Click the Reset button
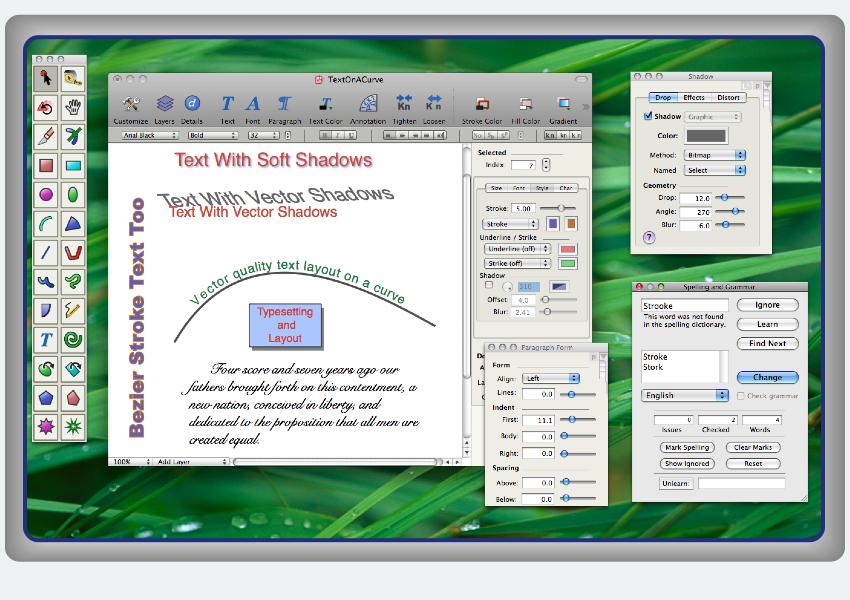The image size is (850, 600). pyautogui.click(x=753, y=464)
